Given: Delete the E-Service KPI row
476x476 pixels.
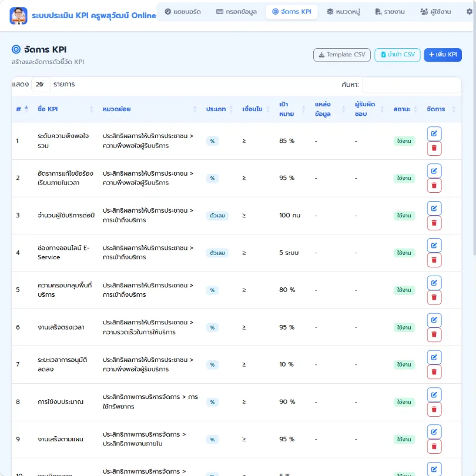Looking at the screenshot, I should tap(434, 260).
